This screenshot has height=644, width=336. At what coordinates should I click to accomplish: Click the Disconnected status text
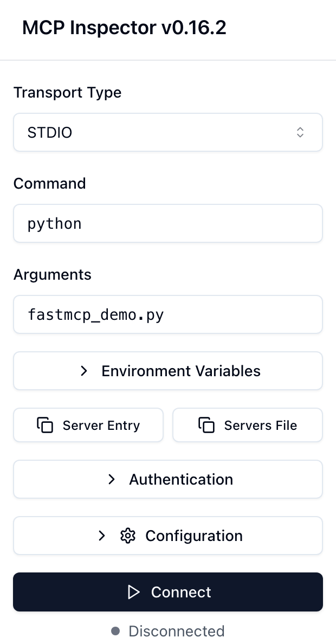click(x=176, y=631)
